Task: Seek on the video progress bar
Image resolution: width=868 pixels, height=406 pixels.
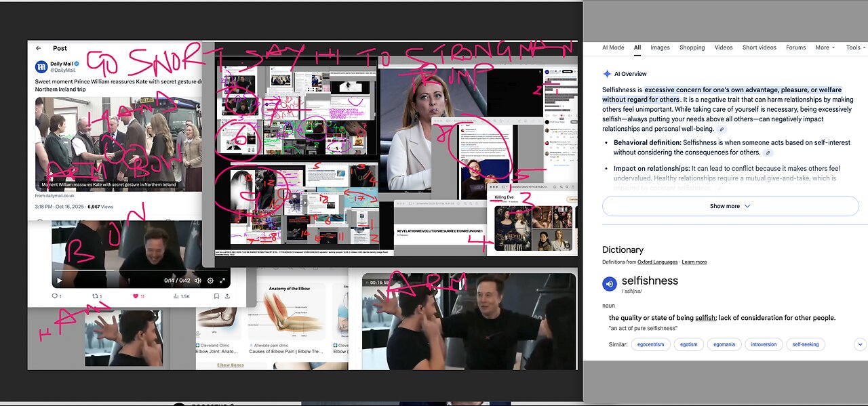Action: pyautogui.click(x=141, y=270)
